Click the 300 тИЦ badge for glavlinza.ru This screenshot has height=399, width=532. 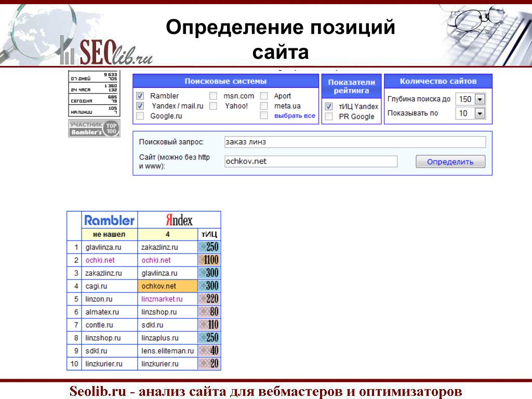[x=209, y=273]
